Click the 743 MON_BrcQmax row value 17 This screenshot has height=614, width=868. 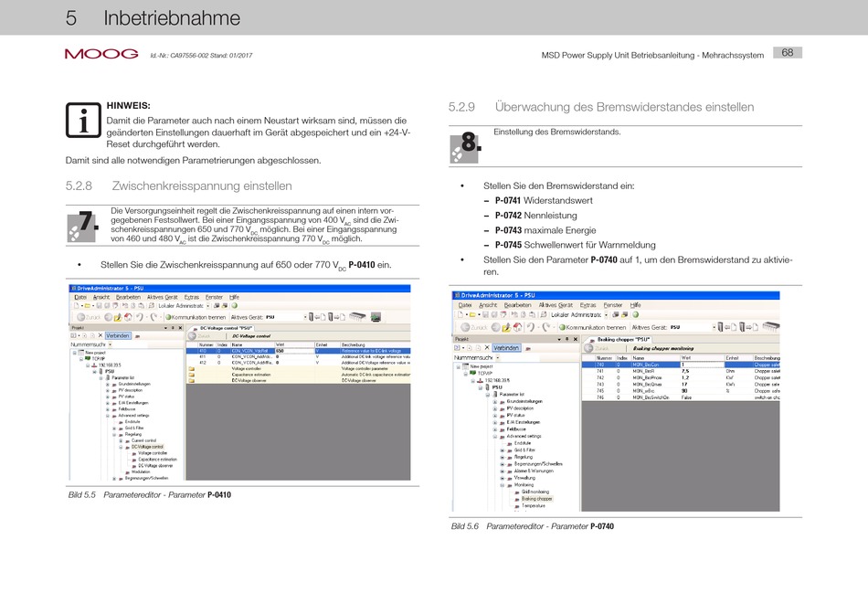(x=684, y=385)
